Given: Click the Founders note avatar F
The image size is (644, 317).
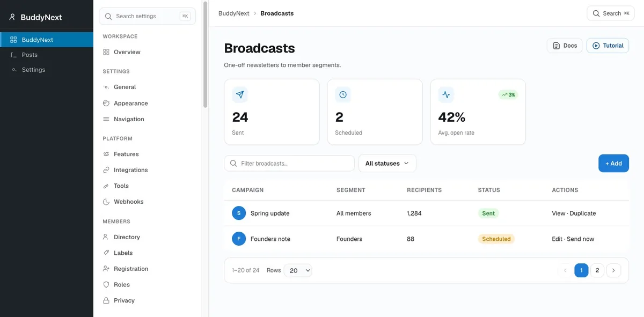Looking at the screenshot, I should 239,239.
